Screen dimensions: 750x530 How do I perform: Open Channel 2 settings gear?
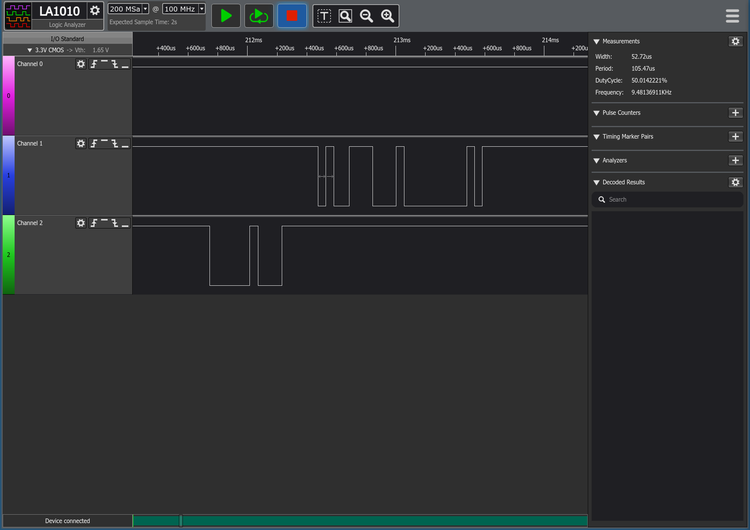pos(81,223)
